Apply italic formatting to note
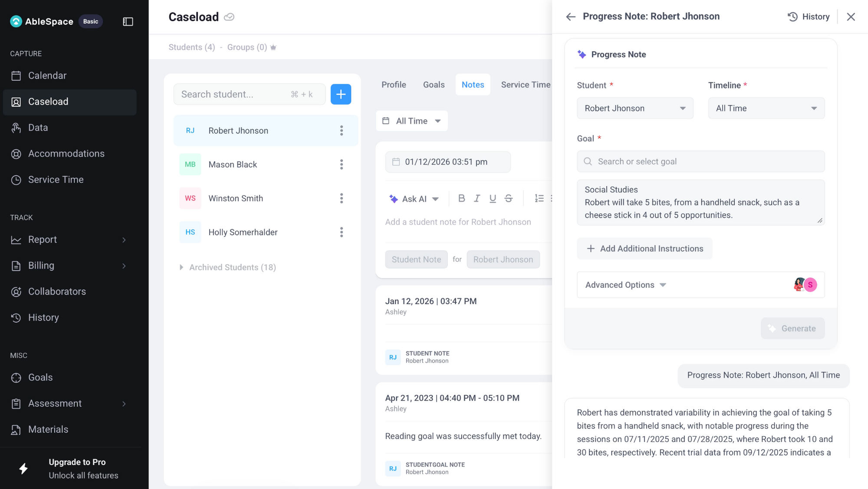Viewport: 868px width, 489px height. point(477,198)
